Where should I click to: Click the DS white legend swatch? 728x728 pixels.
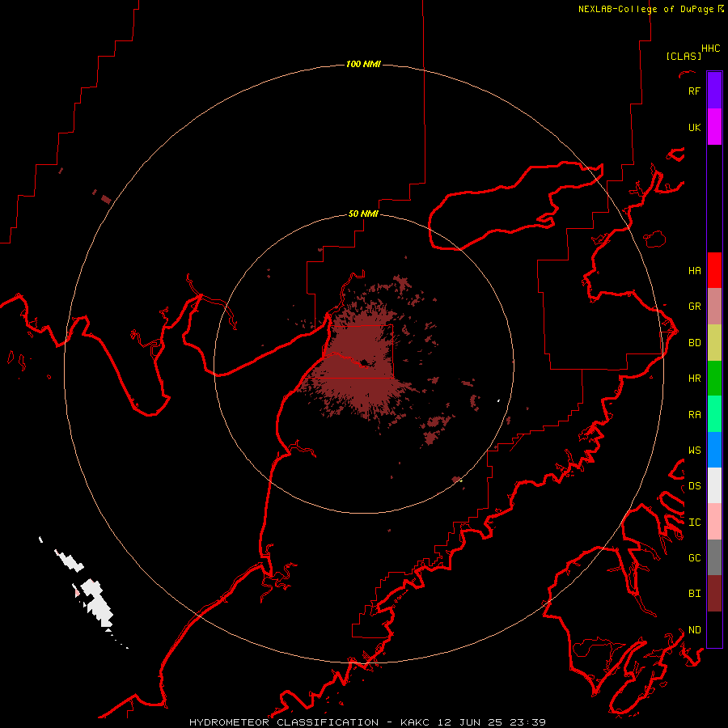(714, 485)
